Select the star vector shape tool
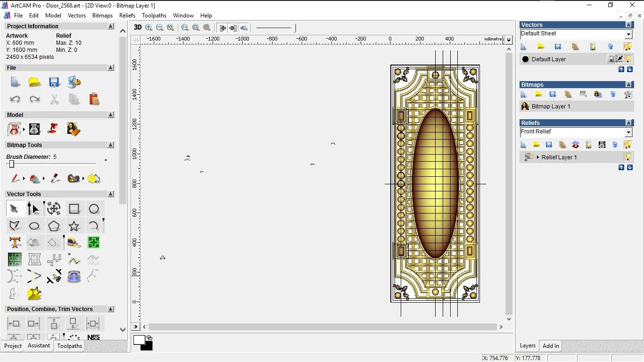644x362 pixels. [74, 226]
